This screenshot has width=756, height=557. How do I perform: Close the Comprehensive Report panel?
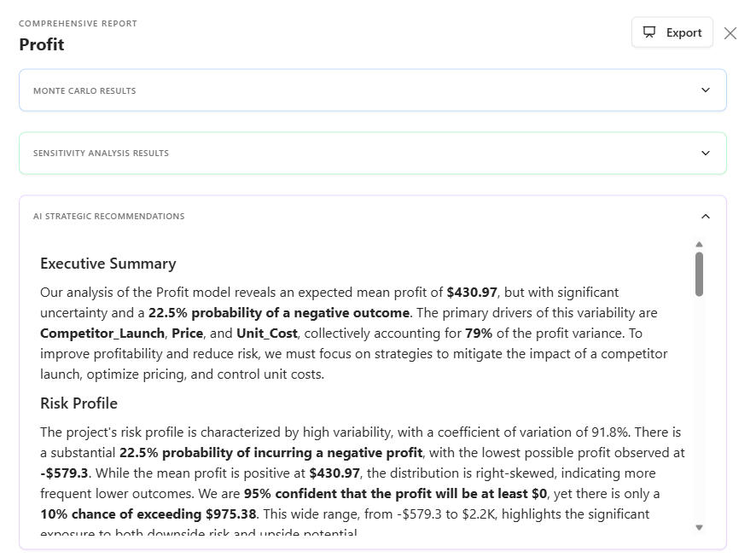tap(730, 33)
